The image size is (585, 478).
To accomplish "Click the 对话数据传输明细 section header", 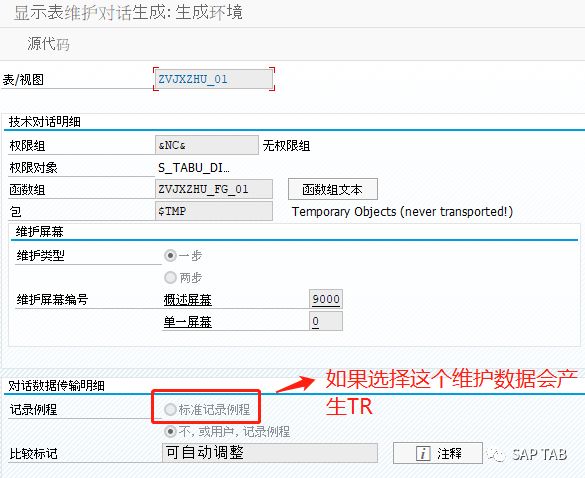I will click(x=56, y=385).
